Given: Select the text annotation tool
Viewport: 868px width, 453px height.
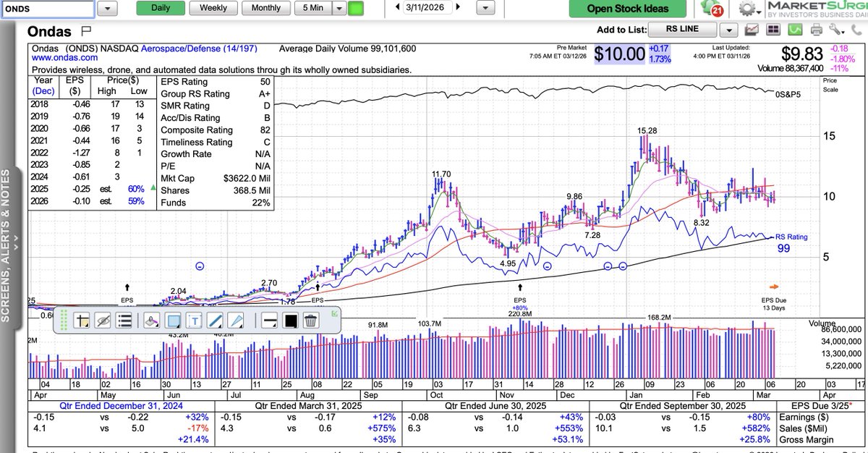Looking at the screenshot, I should pos(195,320).
